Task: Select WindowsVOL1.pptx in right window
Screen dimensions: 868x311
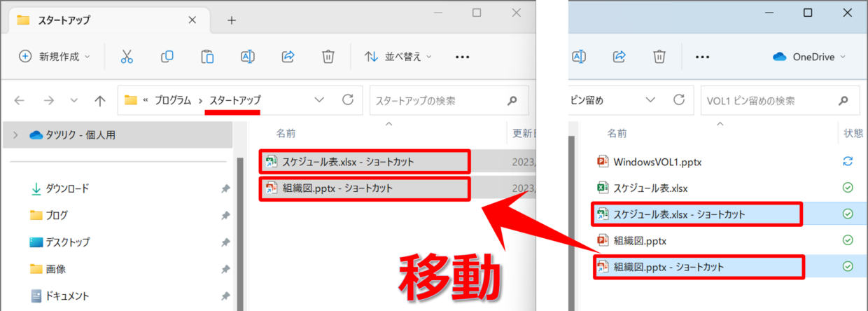Action: point(657,162)
